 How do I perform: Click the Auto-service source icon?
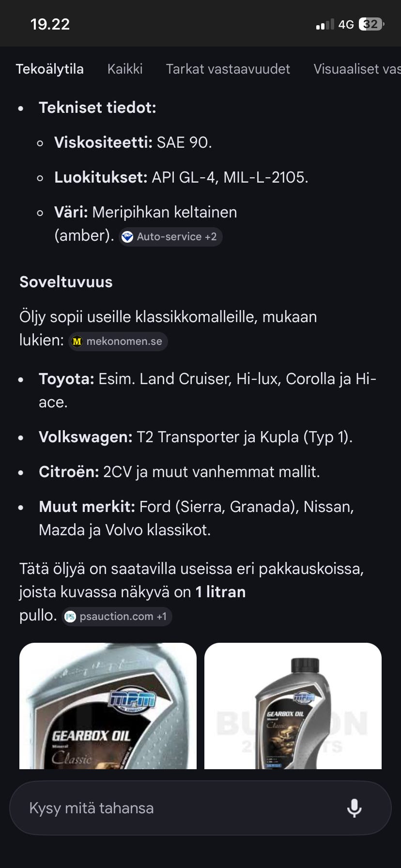click(127, 237)
